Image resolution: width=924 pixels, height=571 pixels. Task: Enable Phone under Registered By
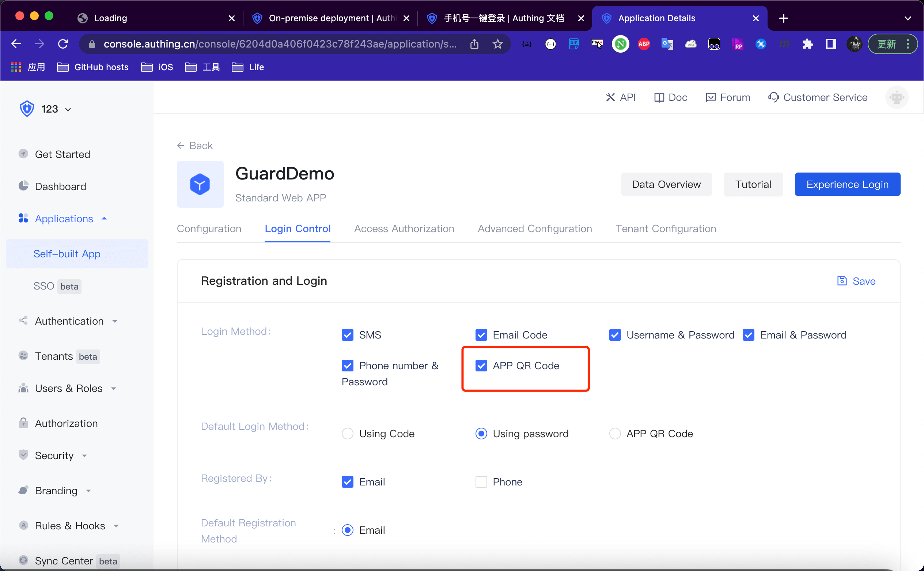click(x=481, y=482)
